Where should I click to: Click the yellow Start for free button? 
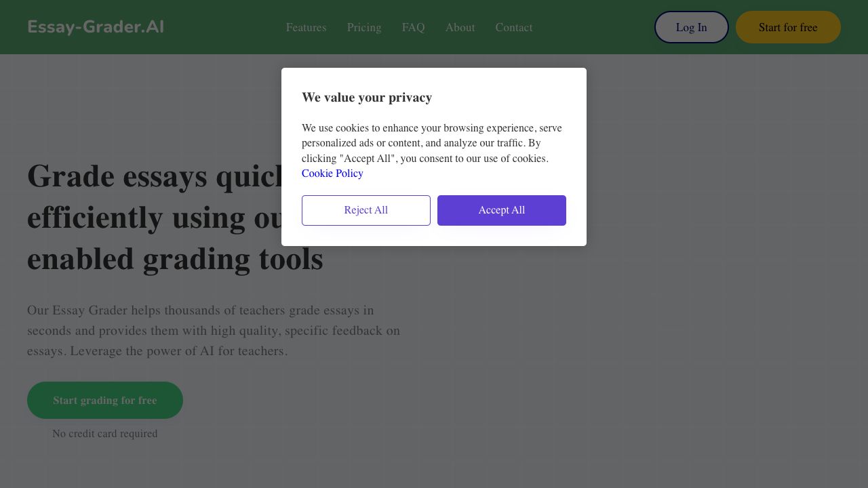tap(787, 27)
